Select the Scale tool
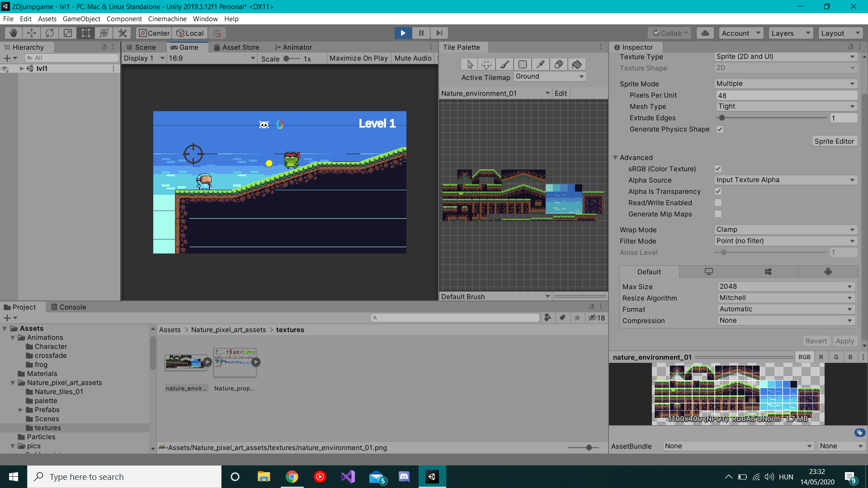Screen dimensions: 868x488 (x=68, y=33)
